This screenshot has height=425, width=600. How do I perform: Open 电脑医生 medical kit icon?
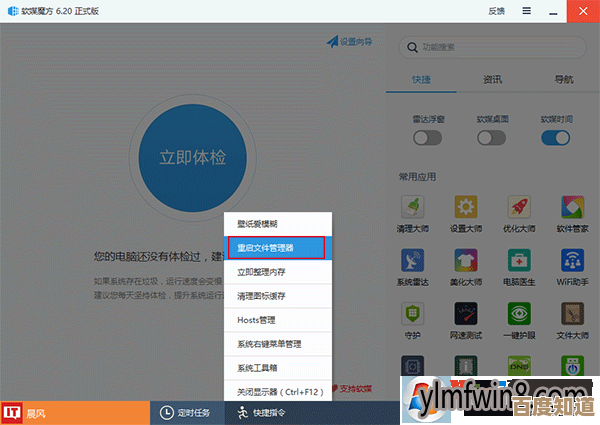518,262
